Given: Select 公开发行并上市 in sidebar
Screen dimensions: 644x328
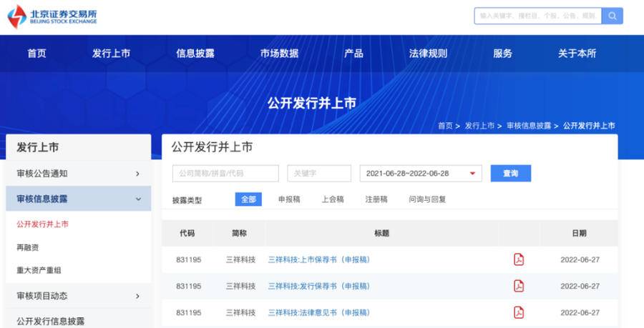Looking at the screenshot, I should point(43,224).
